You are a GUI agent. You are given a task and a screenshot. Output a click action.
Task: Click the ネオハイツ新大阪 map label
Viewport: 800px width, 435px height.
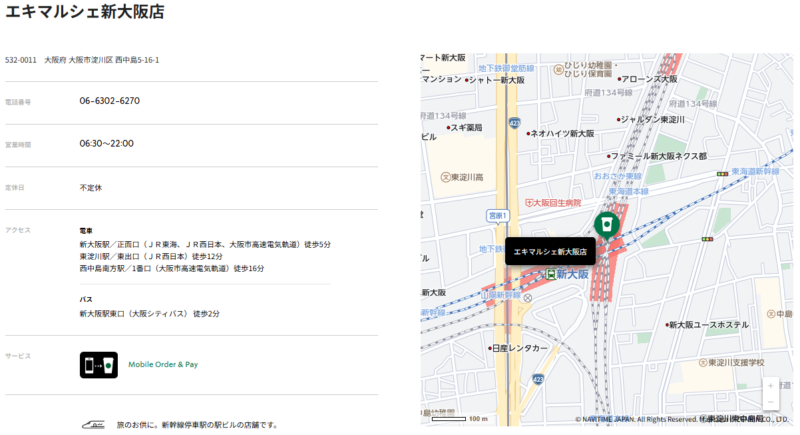(562, 134)
